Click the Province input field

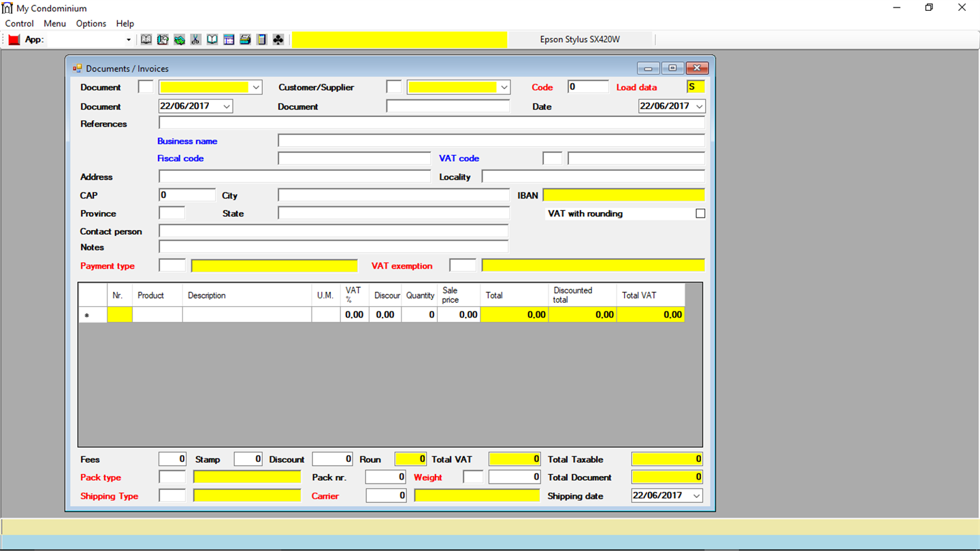[x=172, y=213]
